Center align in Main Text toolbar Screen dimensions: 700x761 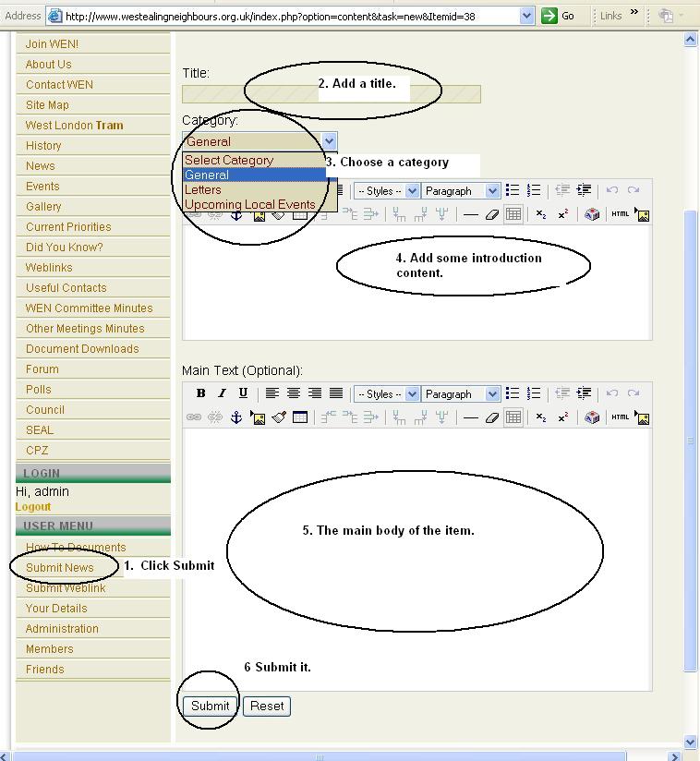[293, 393]
